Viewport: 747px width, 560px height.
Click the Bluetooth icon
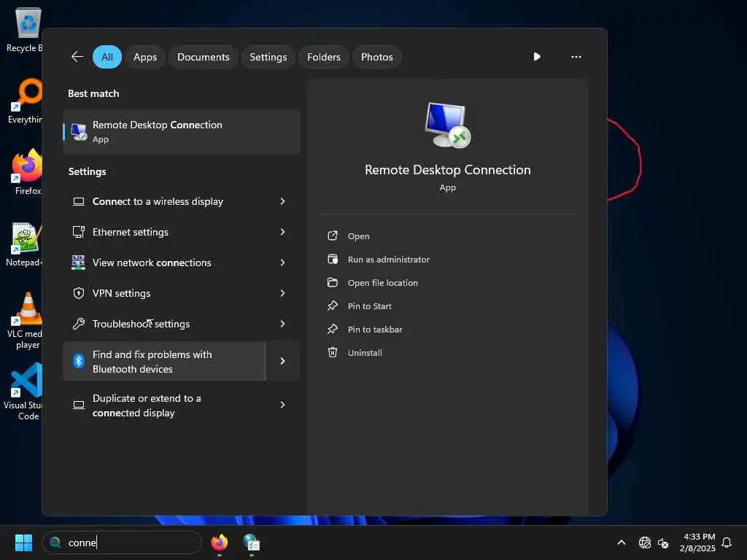[79, 361]
